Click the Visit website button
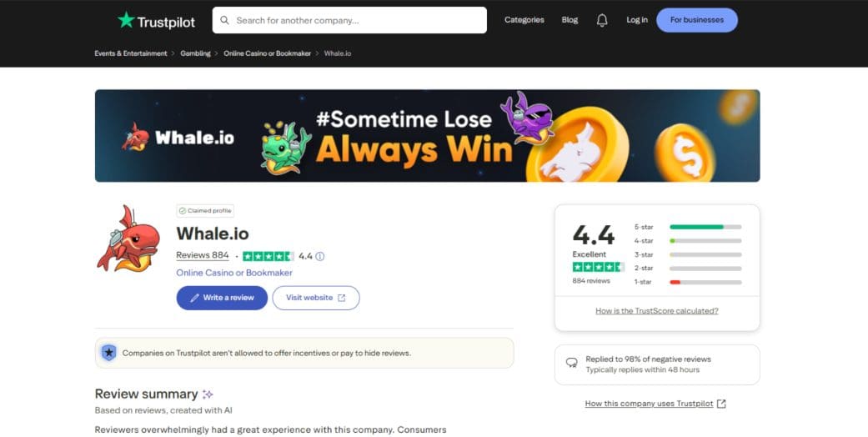This screenshot has height=437, width=868. pyautogui.click(x=315, y=298)
